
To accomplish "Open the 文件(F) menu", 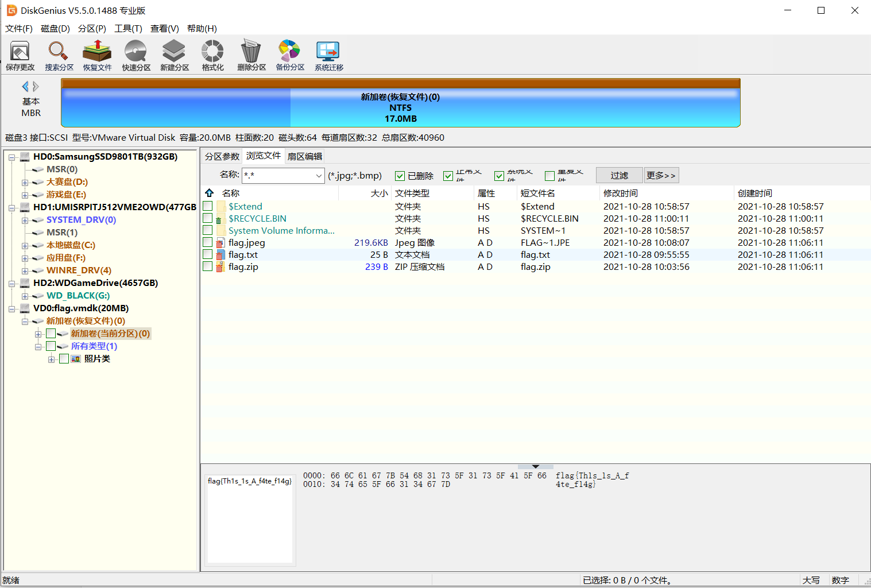I will pos(19,29).
